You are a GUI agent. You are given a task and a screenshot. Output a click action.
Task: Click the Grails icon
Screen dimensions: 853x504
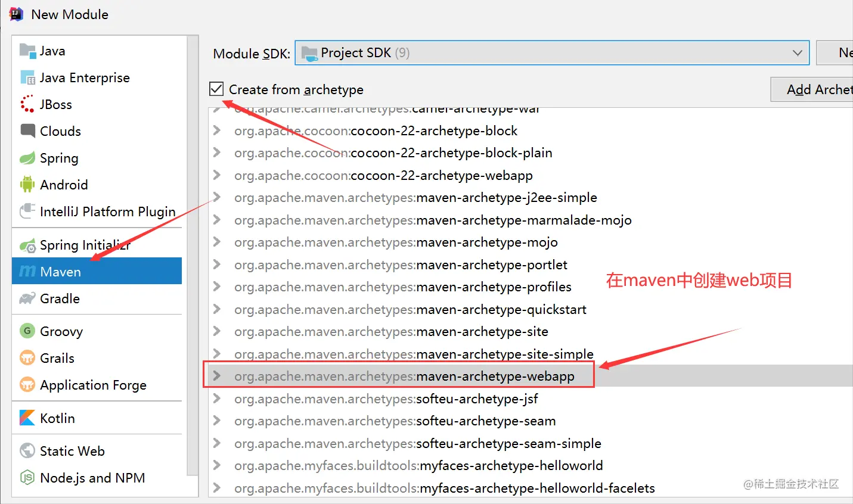[x=27, y=357]
